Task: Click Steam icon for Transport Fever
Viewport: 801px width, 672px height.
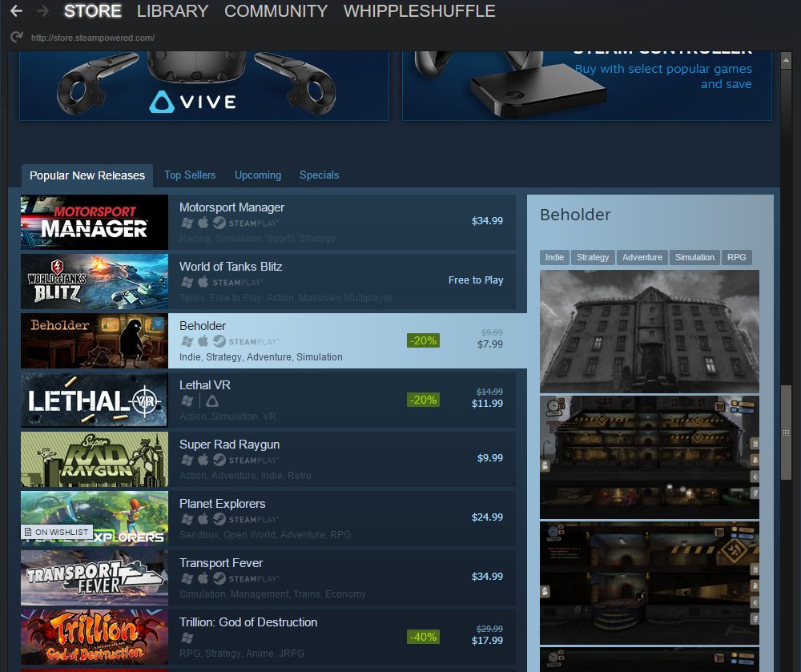Action: pyautogui.click(x=219, y=578)
